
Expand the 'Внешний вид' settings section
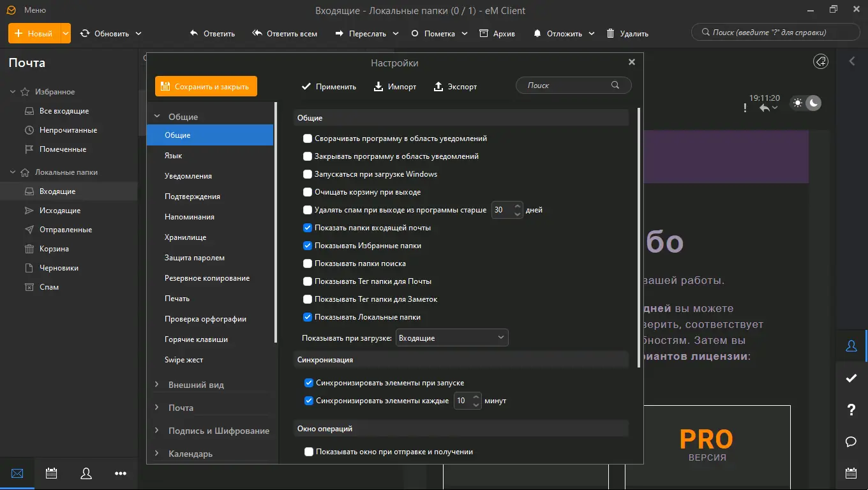pos(157,385)
